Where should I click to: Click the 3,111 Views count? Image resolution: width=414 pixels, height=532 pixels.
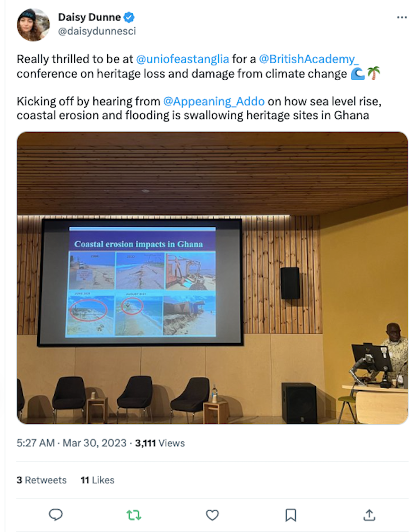click(160, 443)
